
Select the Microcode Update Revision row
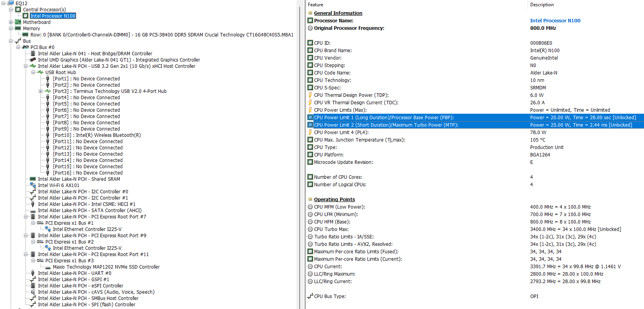click(x=475, y=162)
